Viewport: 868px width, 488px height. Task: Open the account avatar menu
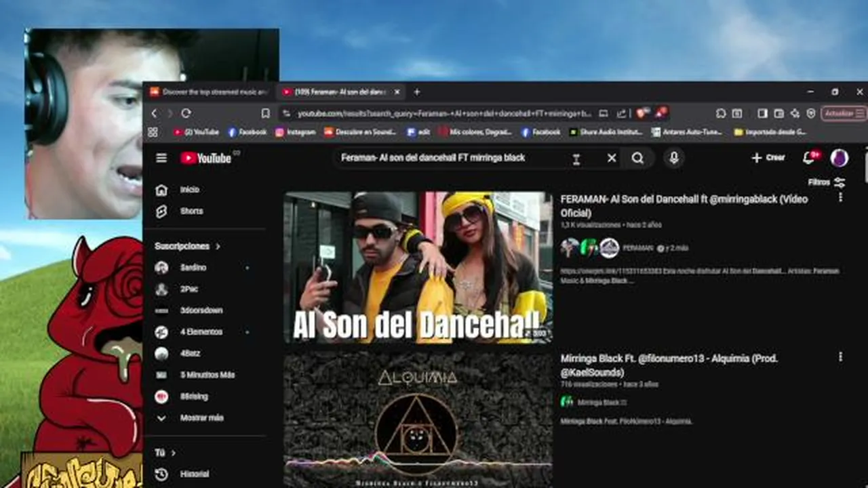click(x=840, y=158)
